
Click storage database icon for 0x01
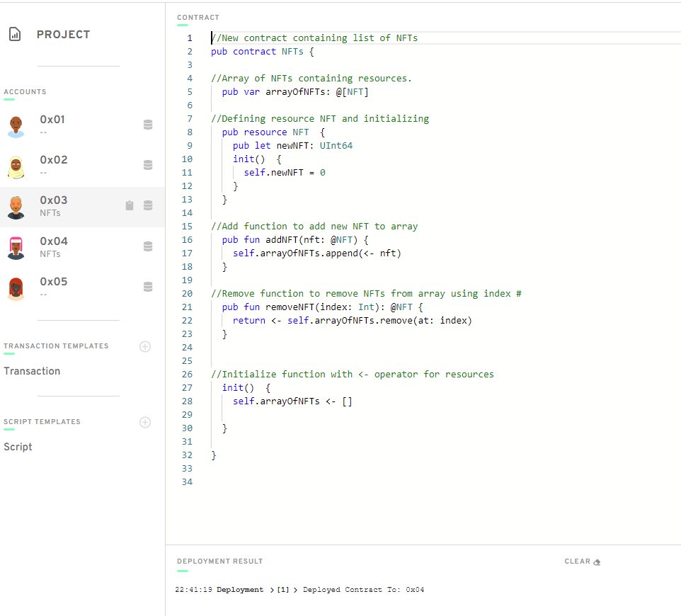click(x=148, y=125)
